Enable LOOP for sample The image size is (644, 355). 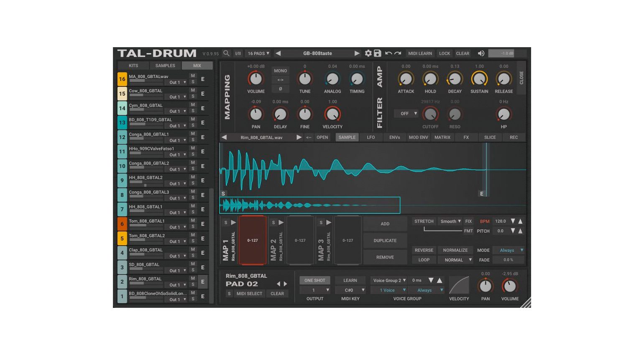click(x=424, y=260)
